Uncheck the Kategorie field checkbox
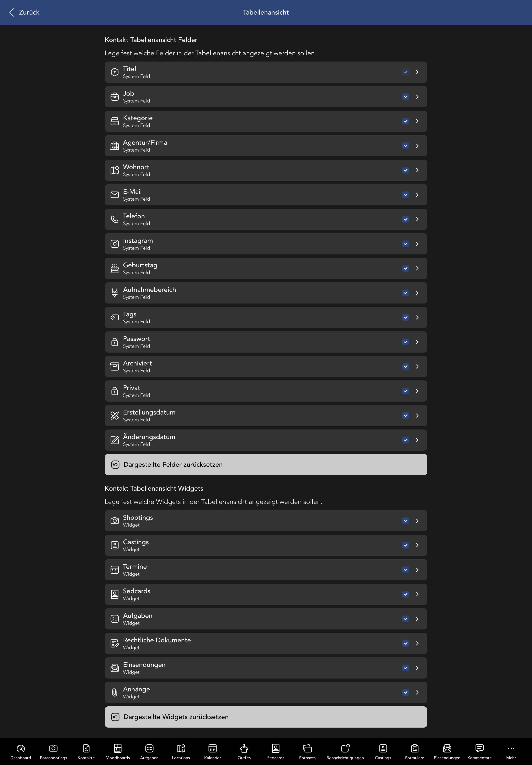532x765 pixels. (406, 121)
